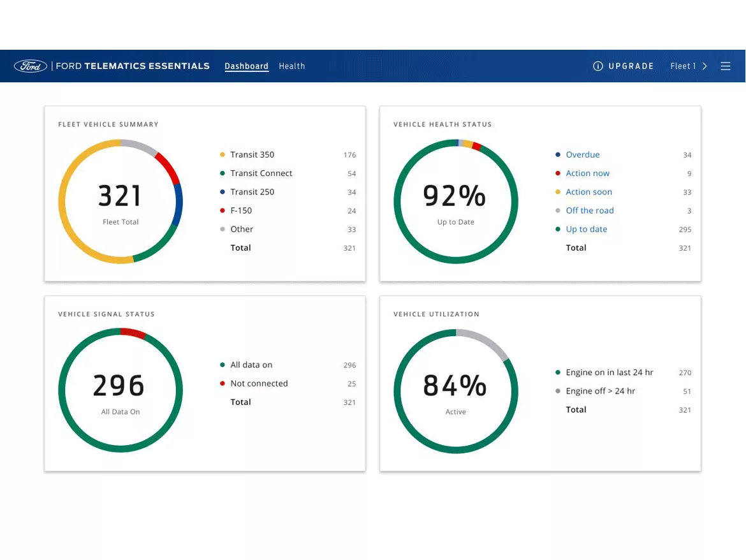Image resolution: width=746 pixels, height=560 pixels.
Task: Click the Not connected red legend dot
Action: [x=222, y=383]
